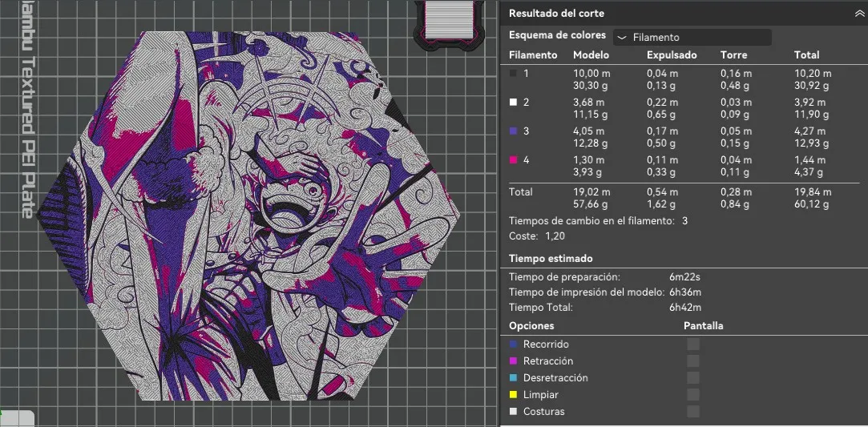
Task: Click Tiempo de impresión del modelo 6h36m
Action: click(x=684, y=292)
